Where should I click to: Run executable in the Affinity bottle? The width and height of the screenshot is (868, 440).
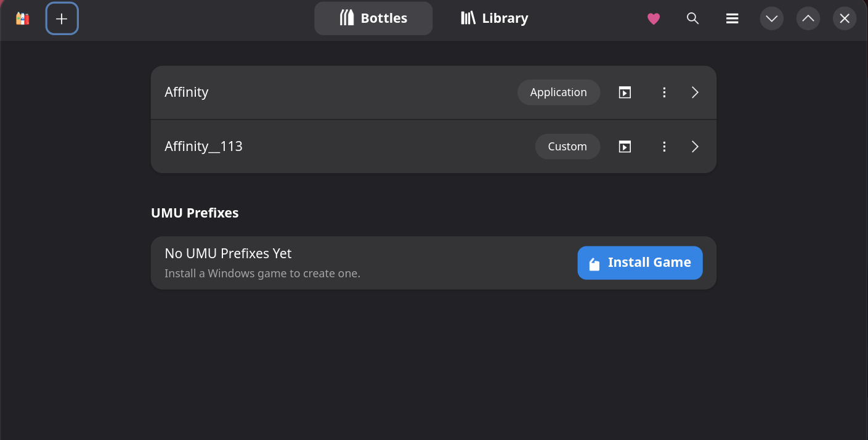click(625, 92)
